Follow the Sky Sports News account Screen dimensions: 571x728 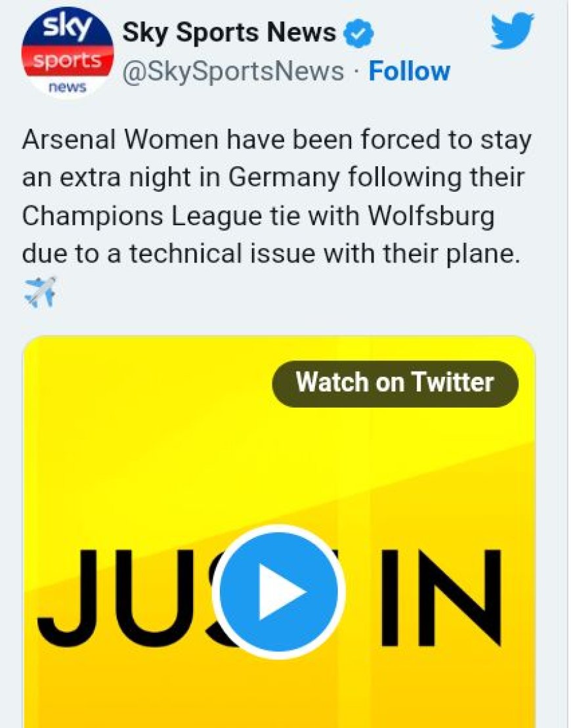point(409,72)
